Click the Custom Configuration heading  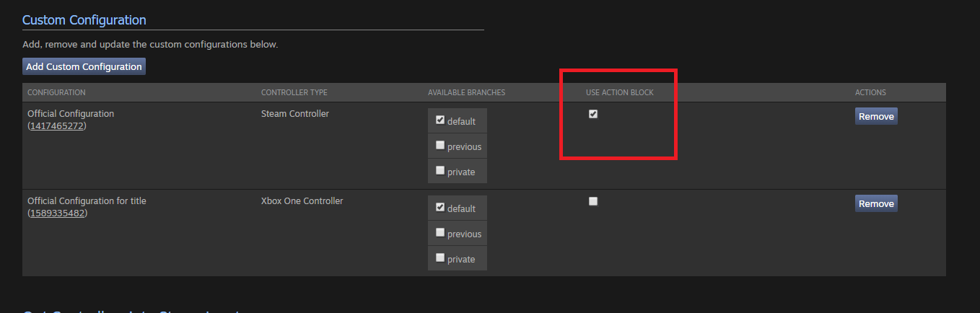84,20
